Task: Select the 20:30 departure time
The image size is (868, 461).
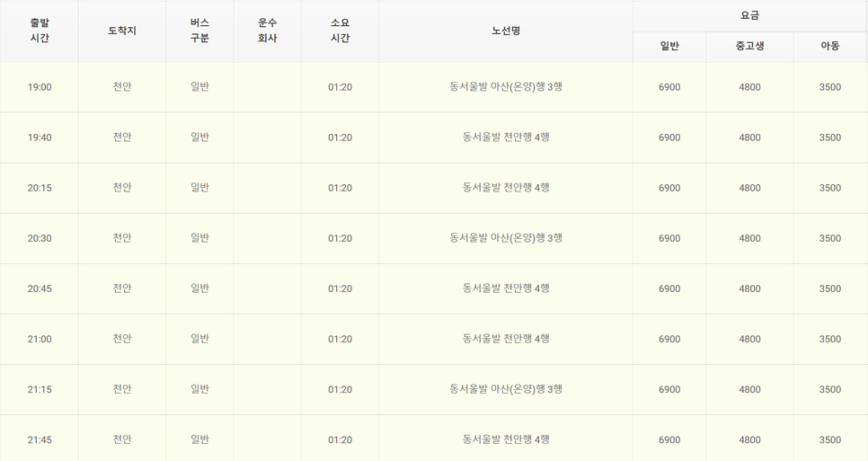Action: (x=40, y=238)
